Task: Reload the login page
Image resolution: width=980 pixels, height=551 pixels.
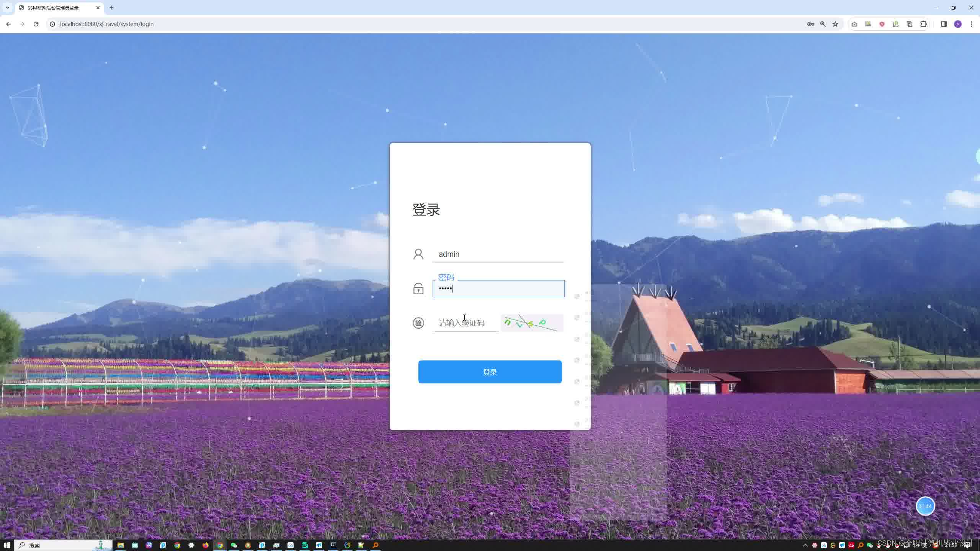Action: tap(36, 24)
